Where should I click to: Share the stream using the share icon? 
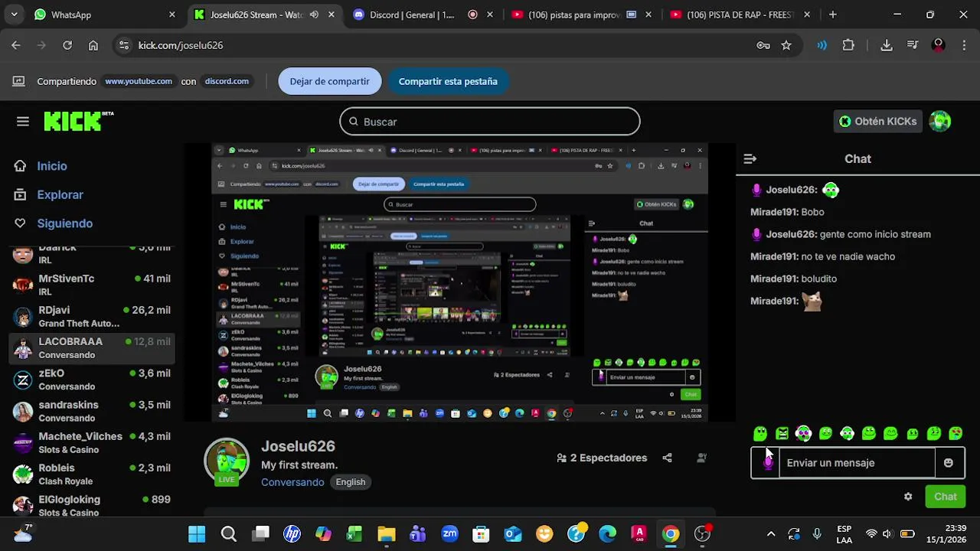click(x=667, y=458)
